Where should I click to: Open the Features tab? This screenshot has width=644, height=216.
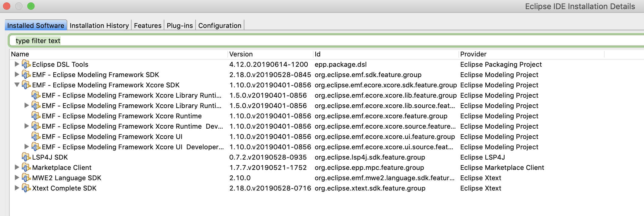click(148, 25)
